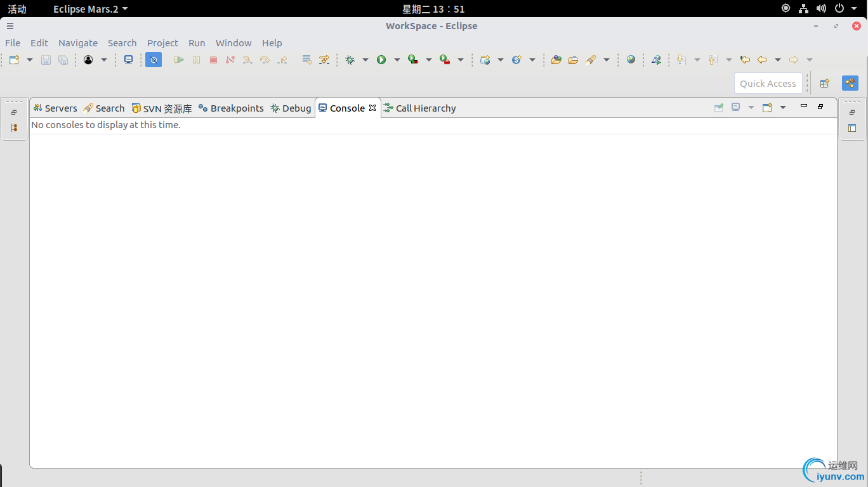
Task: Open the dropdown beside the New Server icon
Action: [500, 60]
